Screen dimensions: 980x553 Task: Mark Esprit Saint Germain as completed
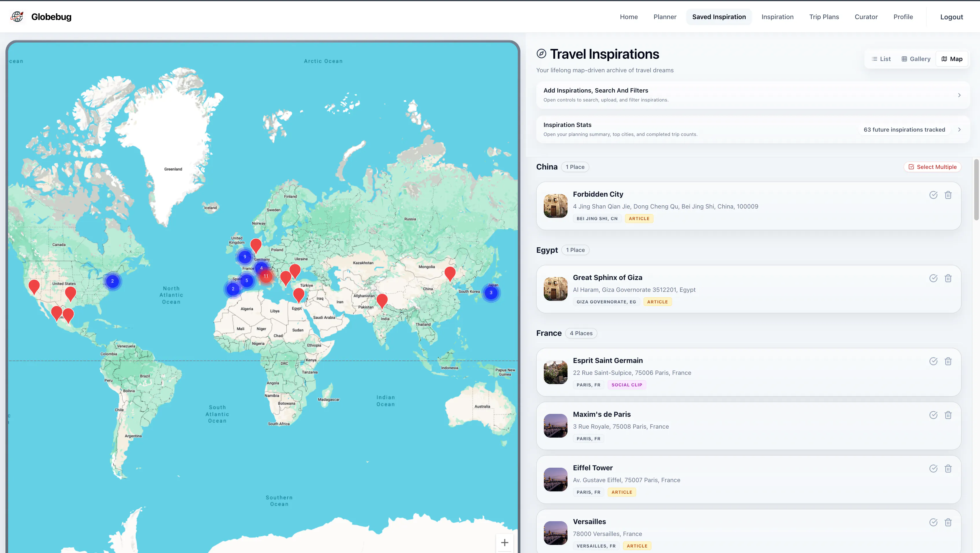933,361
